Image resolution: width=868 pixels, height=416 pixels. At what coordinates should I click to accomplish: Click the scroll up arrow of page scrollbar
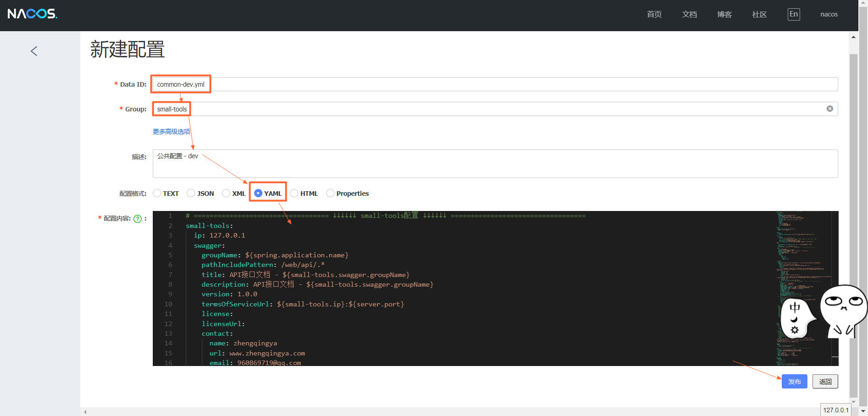click(853, 37)
